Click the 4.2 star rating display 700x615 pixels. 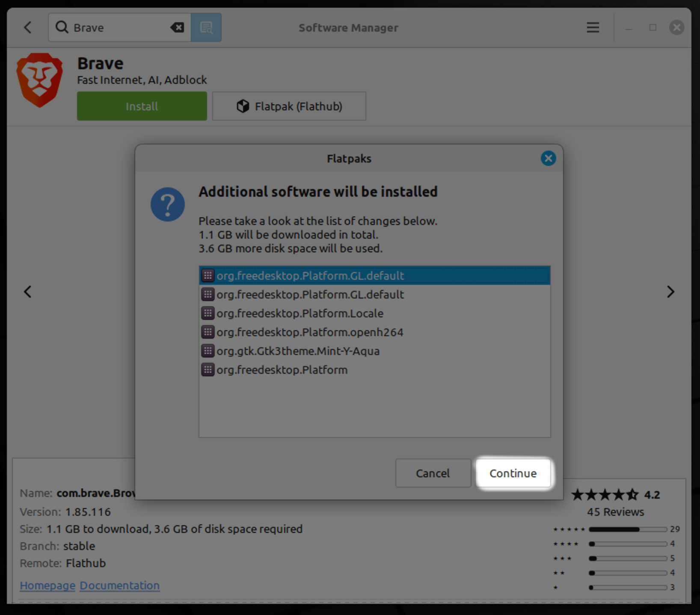tap(616, 495)
